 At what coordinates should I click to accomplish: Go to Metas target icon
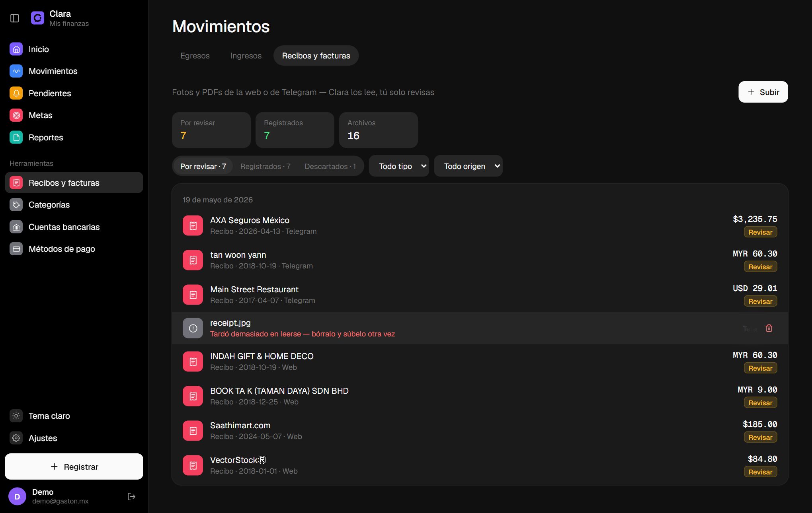(x=16, y=115)
